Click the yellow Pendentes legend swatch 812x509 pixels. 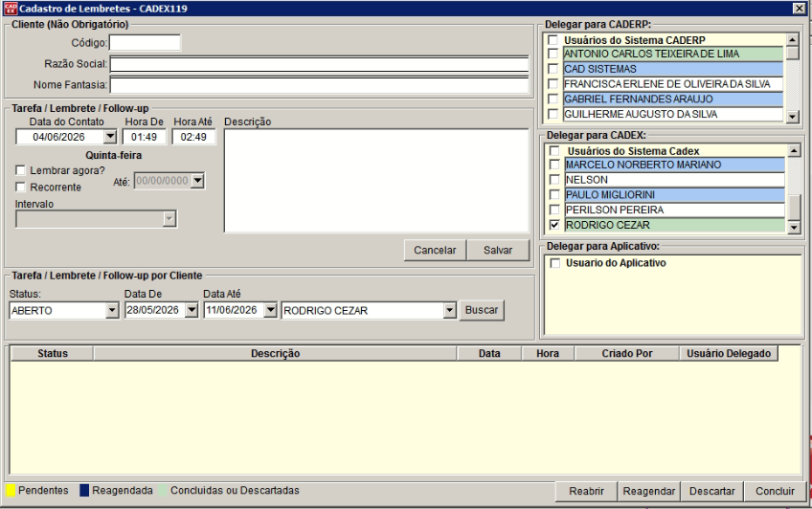coord(11,491)
